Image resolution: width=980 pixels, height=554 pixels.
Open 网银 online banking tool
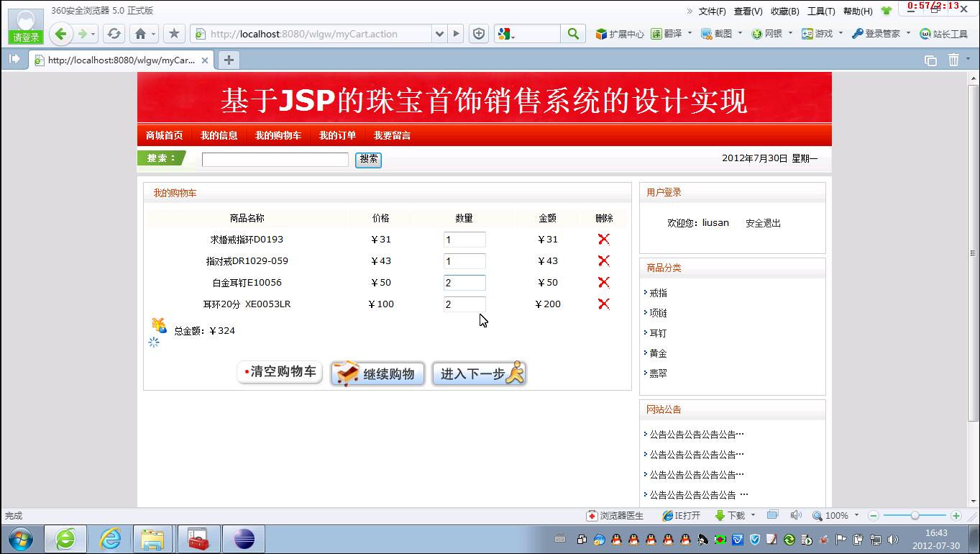[766, 34]
